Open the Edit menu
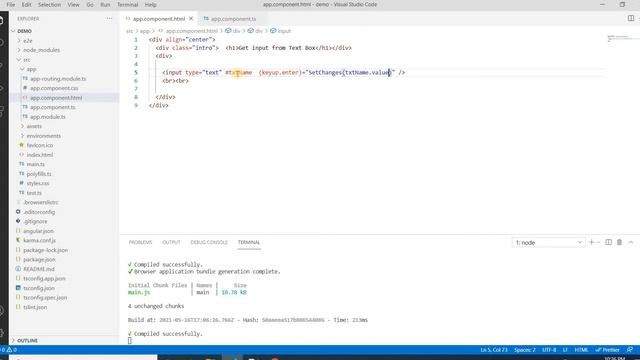640x360 pixels. coord(27,4)
